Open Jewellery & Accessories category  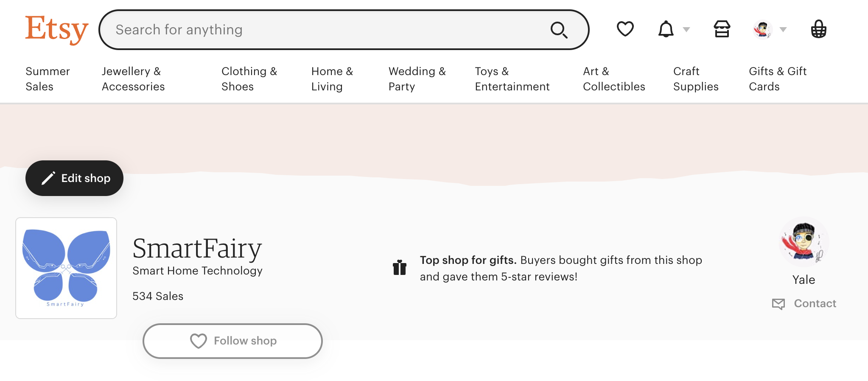click(133, 79)
